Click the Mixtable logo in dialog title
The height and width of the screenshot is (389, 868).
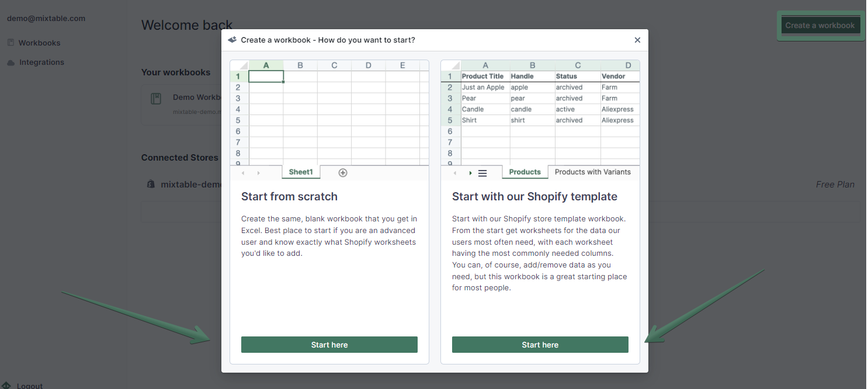click(232, 40)
